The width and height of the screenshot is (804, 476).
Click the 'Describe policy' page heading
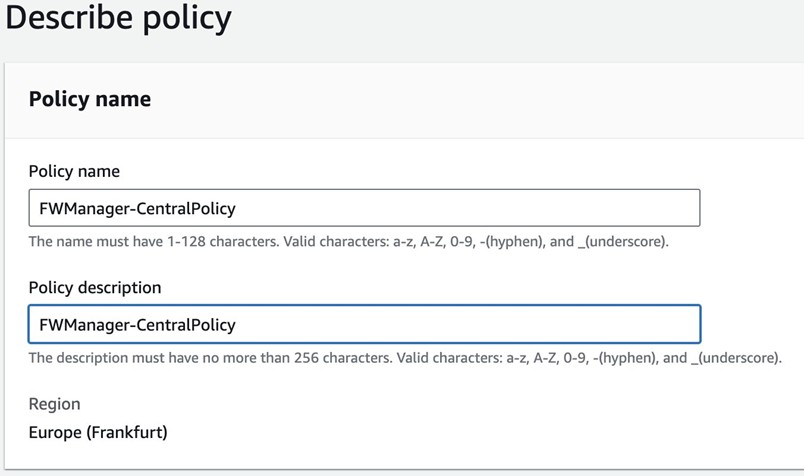click(118, 18)
